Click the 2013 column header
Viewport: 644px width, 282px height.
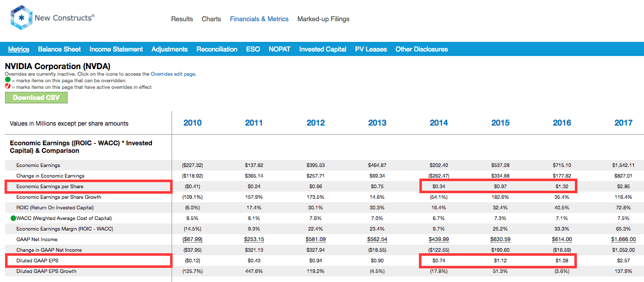click(377, 123)
